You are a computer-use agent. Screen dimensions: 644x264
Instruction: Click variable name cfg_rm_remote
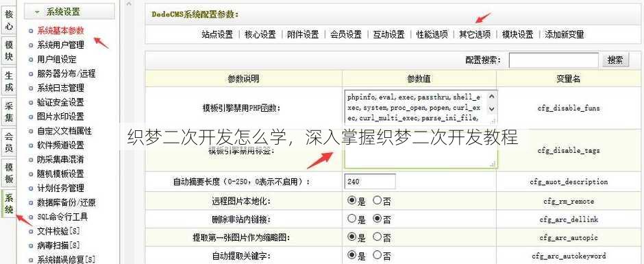click(569, 202)
